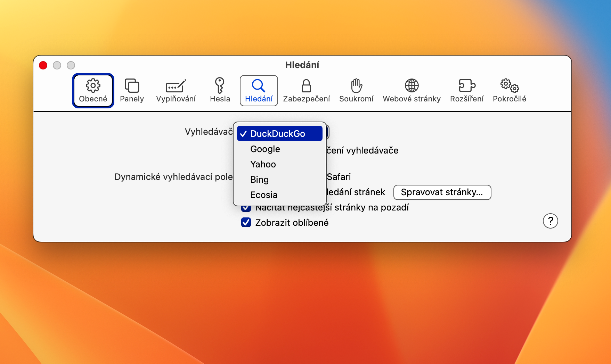Pick Yahoo from the search engine list
611x364 pixels.
[x=280, y=164]
